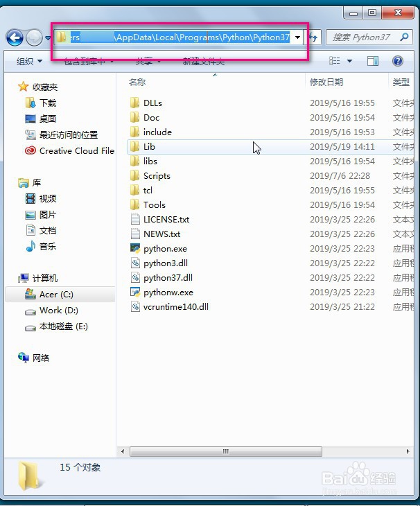Click date 2019/5/19 14:11 of Lib
This screenshot has width=420, height=506.
tap(342, 147)
